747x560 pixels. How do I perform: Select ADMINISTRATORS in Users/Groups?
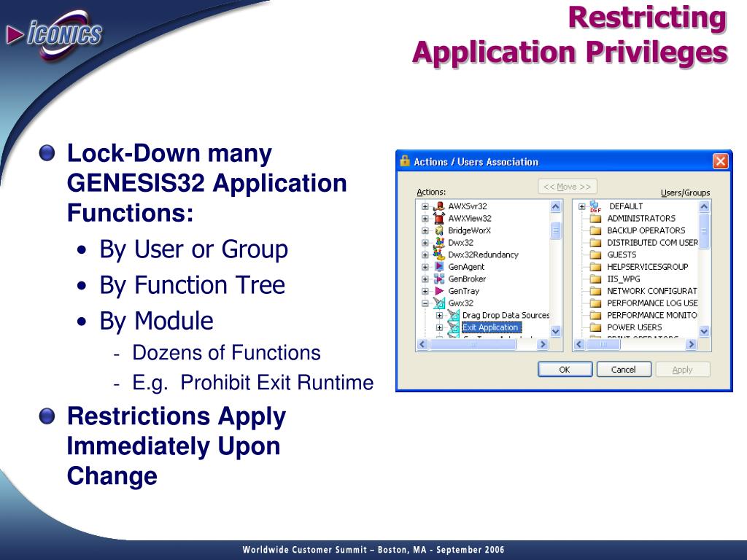coord(641,219)
